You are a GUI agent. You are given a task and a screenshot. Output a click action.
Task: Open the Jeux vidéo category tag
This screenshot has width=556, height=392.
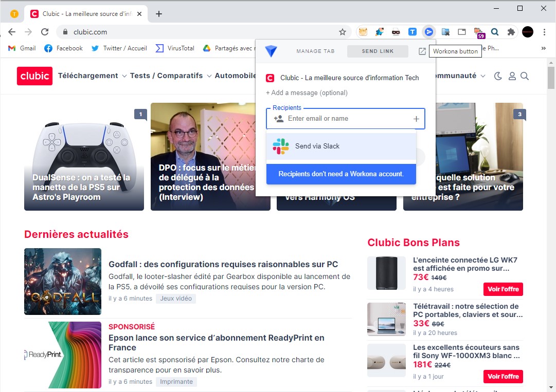[176, 298]
